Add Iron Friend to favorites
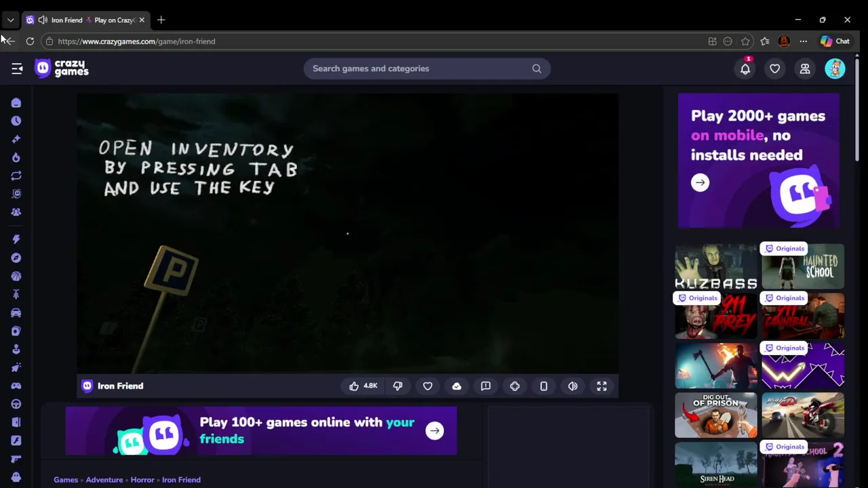Image resolution: width=868 pixels, height=488 pixels. [x=428, y=386]
